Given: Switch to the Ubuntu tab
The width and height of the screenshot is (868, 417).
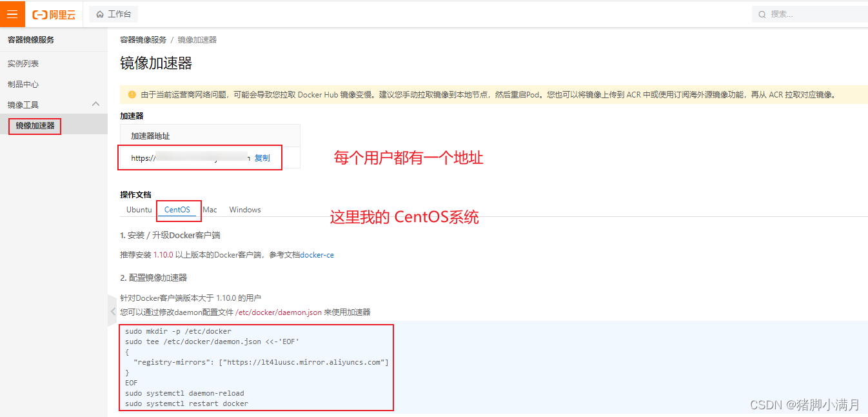Looking at the screenshot, I should coord(139,210).
